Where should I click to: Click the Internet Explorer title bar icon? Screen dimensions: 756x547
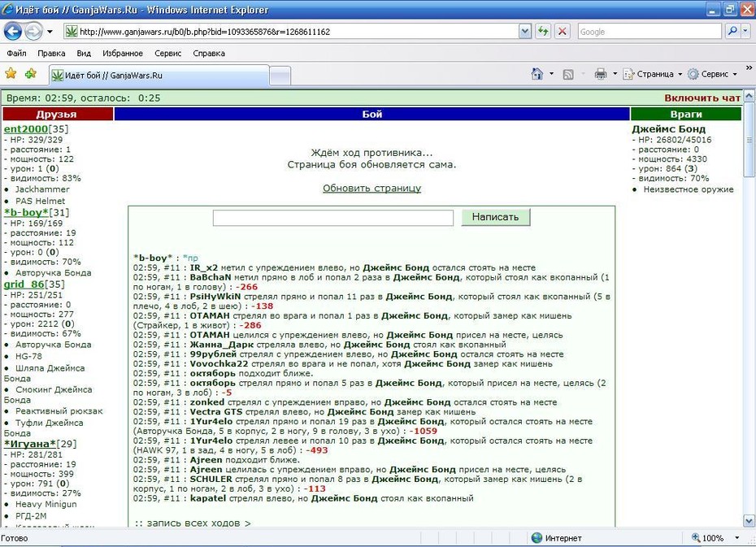point(7,9)
